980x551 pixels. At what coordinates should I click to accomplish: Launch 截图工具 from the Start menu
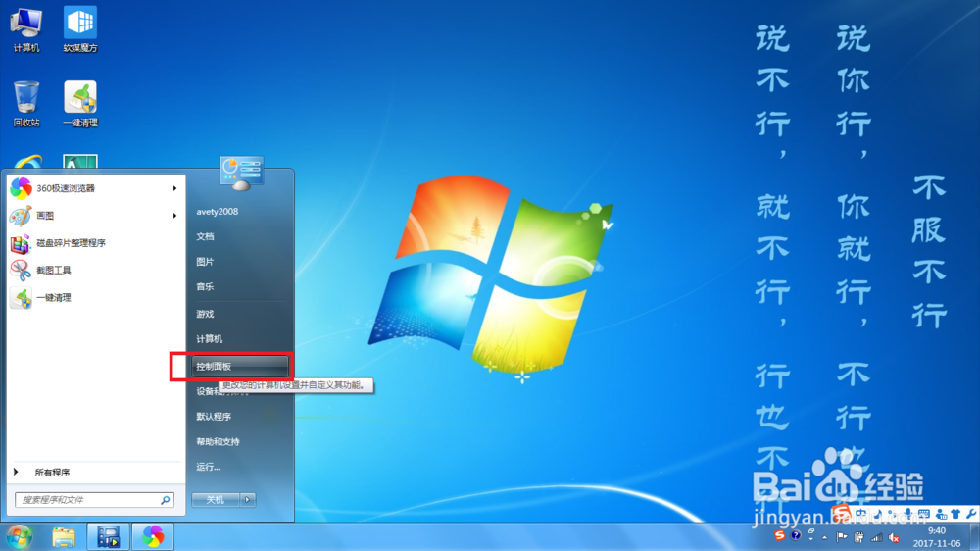(x=96, y=271)
